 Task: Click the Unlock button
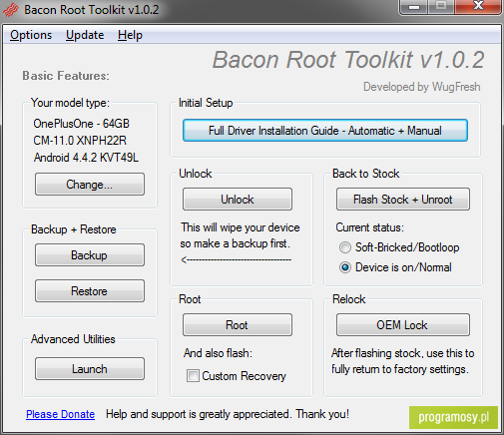click(x=238, y=200)
